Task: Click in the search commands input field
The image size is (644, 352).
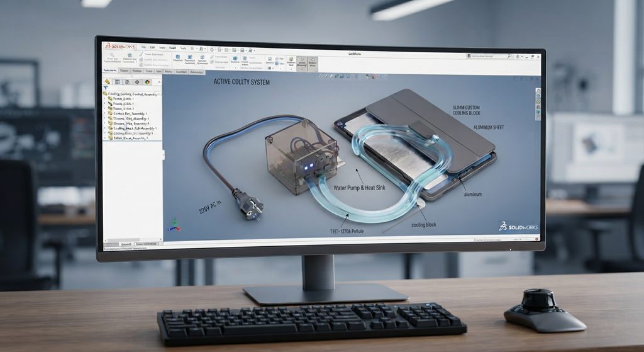Action: pyautogui.click(x=489, y=56)
